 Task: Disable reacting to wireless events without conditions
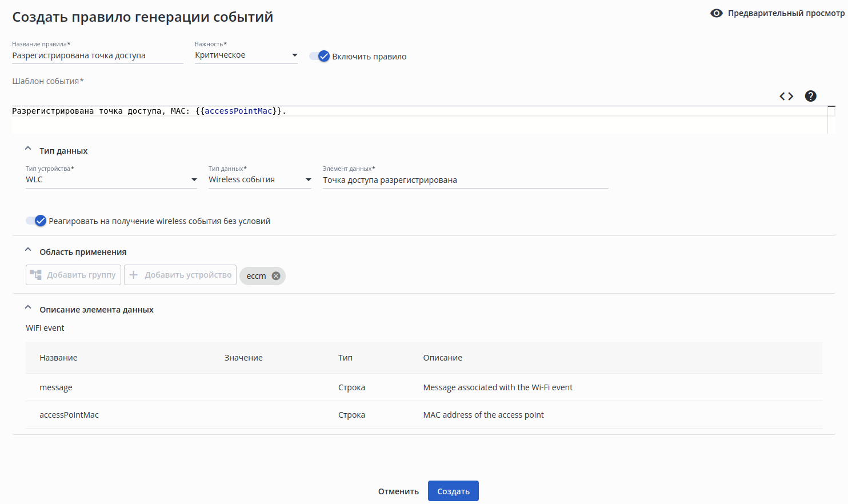36,221
